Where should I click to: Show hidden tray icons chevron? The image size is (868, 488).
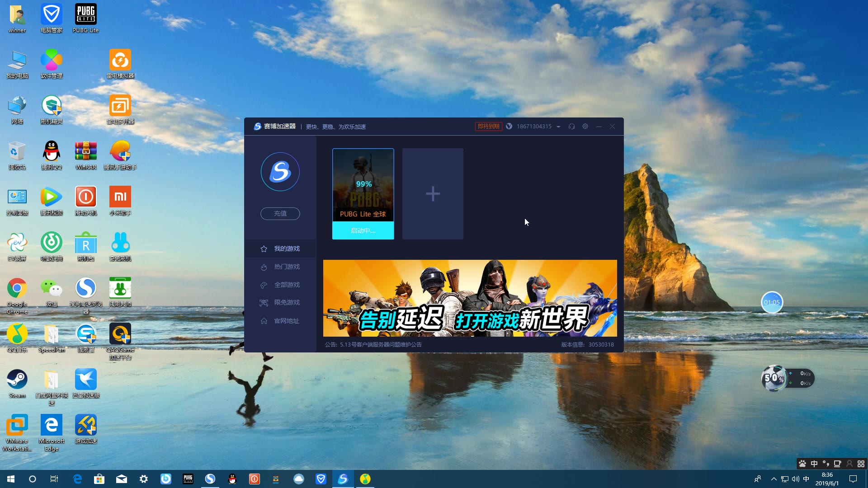coord(774,479)
